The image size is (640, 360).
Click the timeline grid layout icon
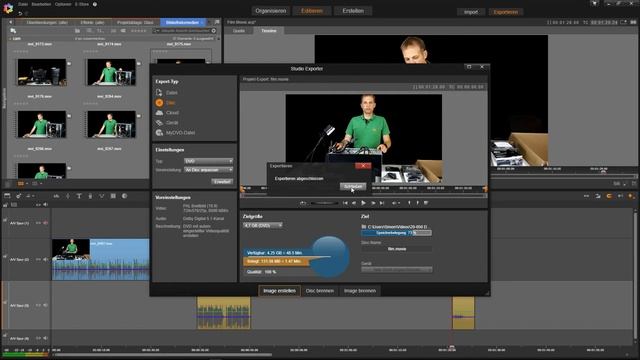pos(113,196)
